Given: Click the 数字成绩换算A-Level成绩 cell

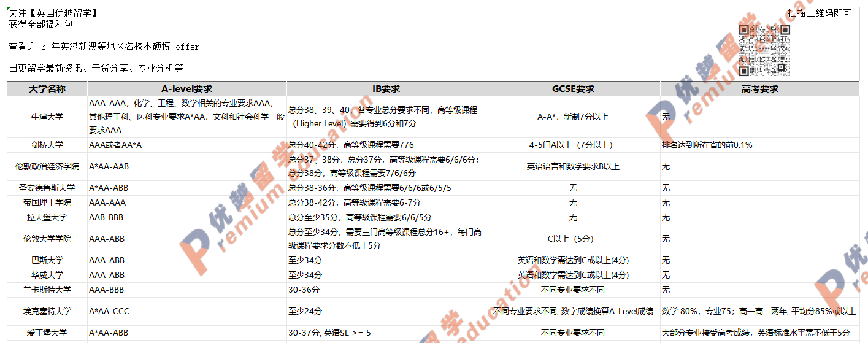Looking at the screenshot, I should [573, 311].
